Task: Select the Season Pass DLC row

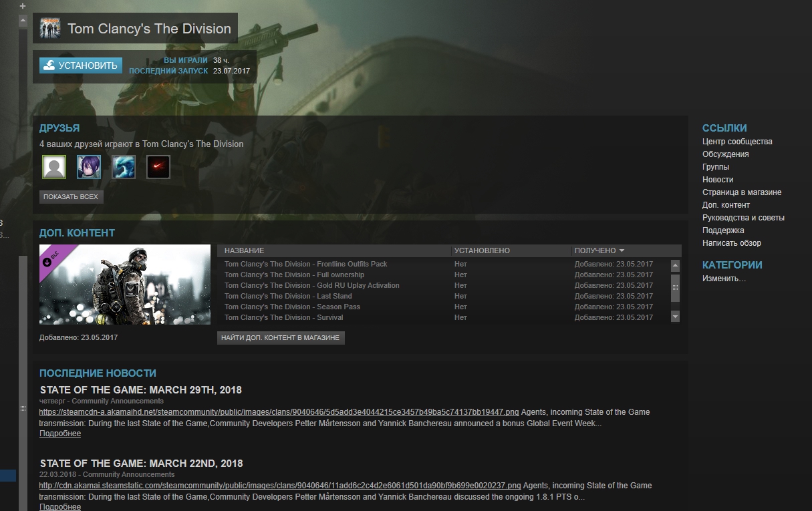Action: coord(443,307)
